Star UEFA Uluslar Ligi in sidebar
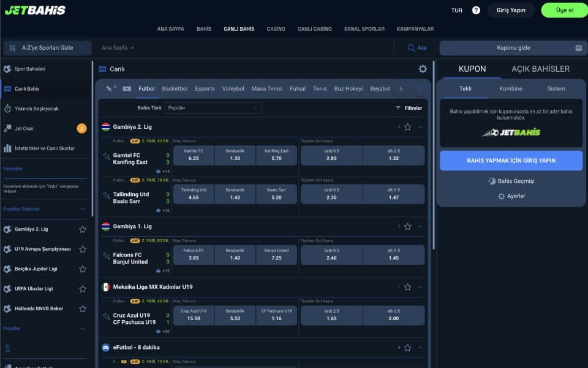This screenshot has width=588, height=368. tap(83, 289)
